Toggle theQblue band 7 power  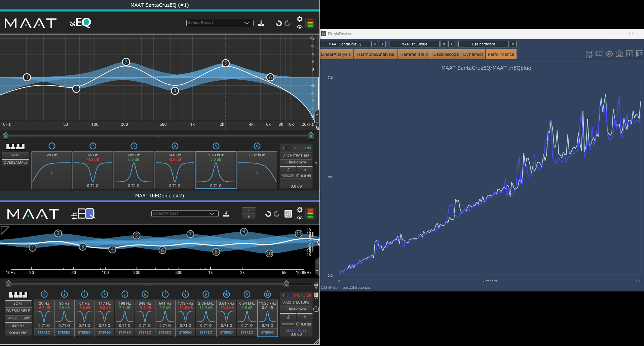point(165,294)
